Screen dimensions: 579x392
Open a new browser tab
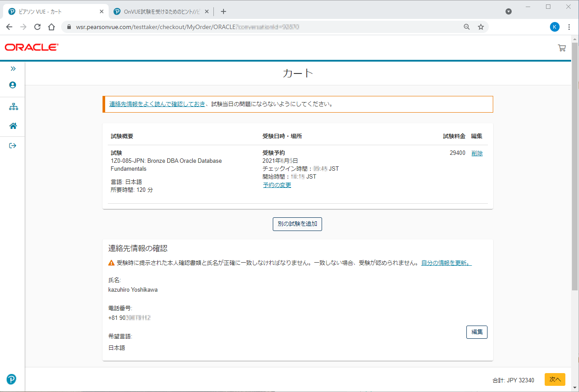224,11
